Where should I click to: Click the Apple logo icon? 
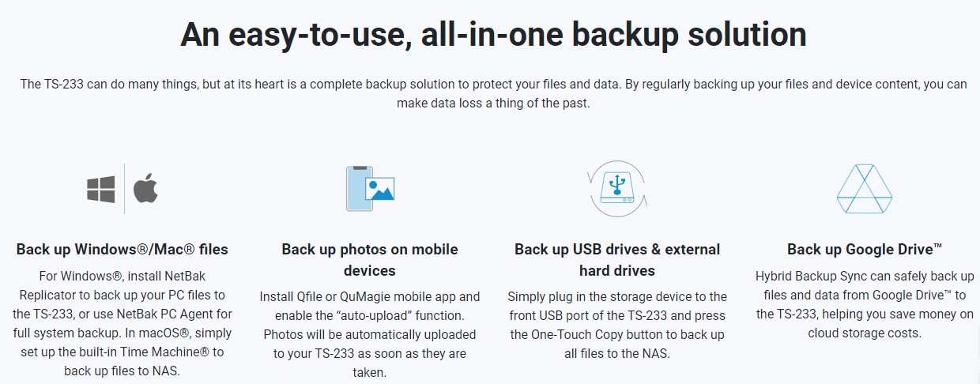coord(145,189)
